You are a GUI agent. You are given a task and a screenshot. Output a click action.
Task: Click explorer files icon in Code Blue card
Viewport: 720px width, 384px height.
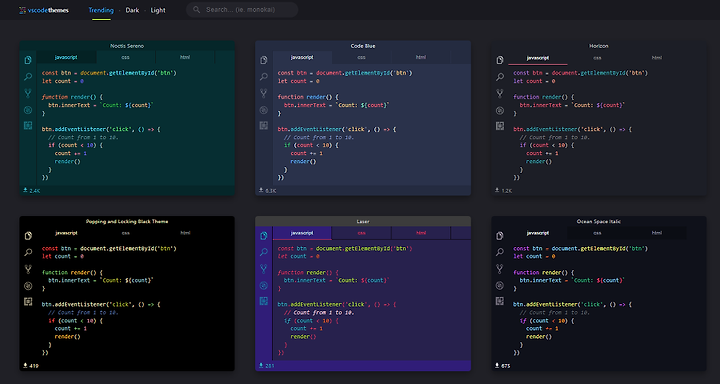(264, 60)
